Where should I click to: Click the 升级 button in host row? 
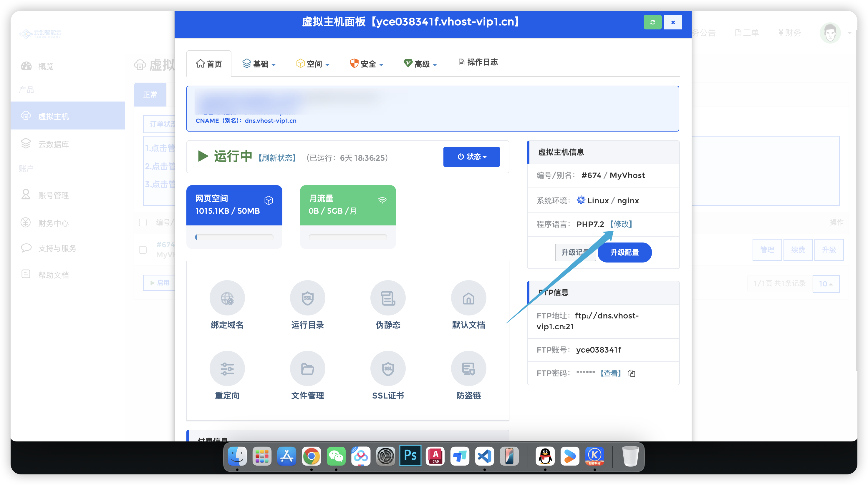(829, 250)
